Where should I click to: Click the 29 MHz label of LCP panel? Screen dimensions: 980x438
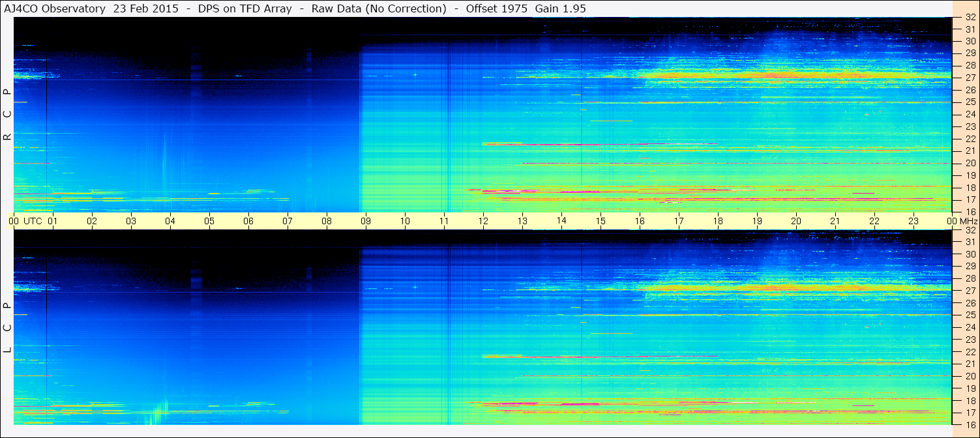(x=970, y=266)
